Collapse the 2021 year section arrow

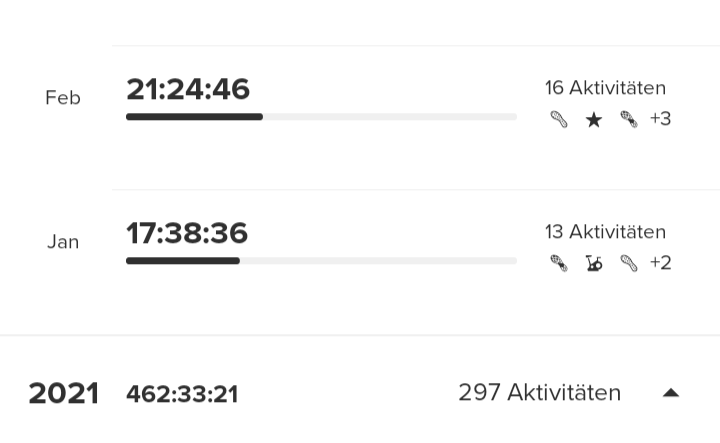[x=671, y=393]
